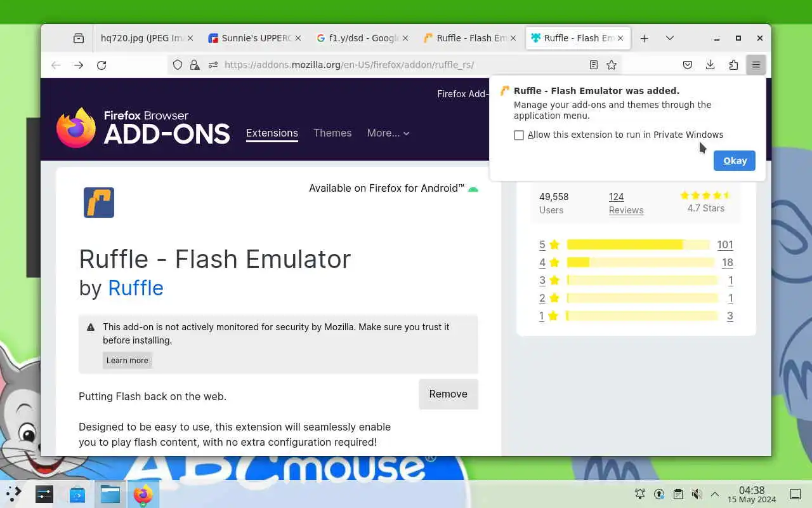
Task: Close the hq720.jpg tab
Action: [191, 38]
